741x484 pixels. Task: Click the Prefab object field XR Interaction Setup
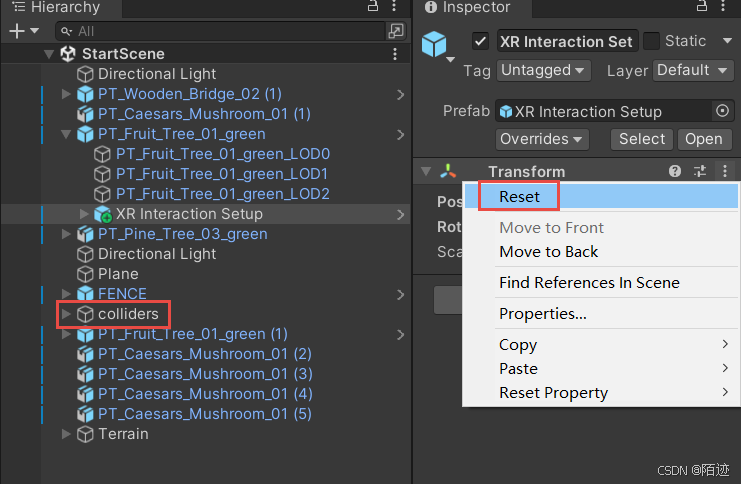[x=603, y=112]
